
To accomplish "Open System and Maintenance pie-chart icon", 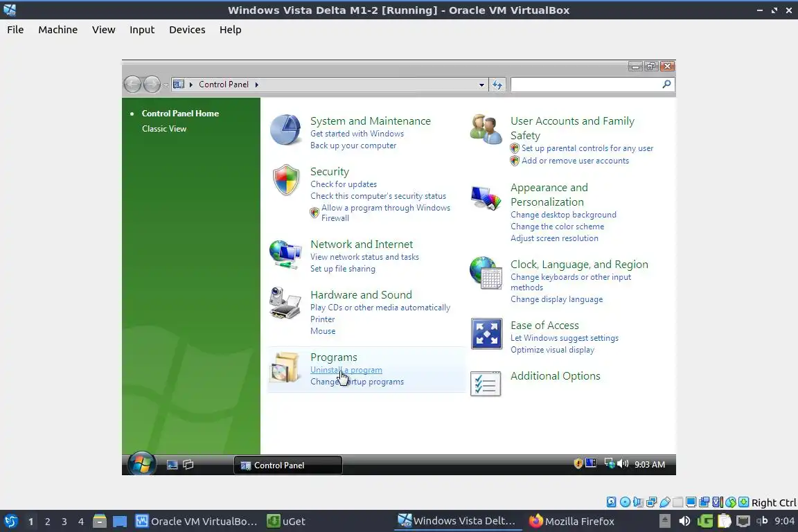I will coord(285,130).
